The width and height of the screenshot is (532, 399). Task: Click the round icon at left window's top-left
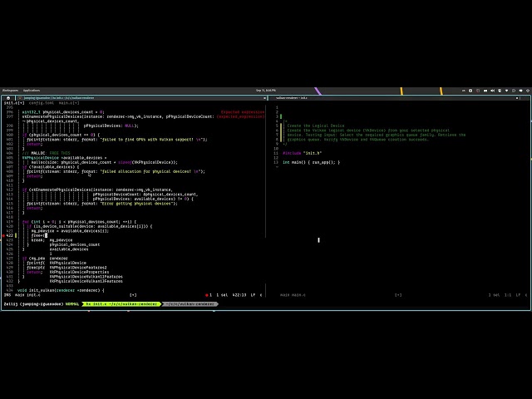pos(8,98)
